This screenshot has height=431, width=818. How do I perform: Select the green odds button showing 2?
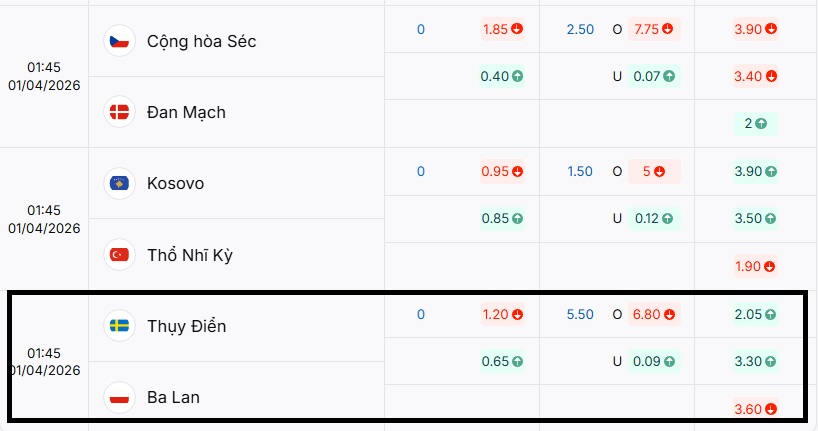[x=755, y=124]
